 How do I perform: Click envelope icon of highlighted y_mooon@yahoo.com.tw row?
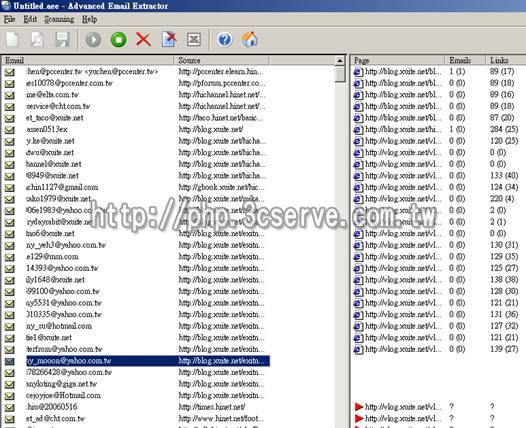point(10,361)
